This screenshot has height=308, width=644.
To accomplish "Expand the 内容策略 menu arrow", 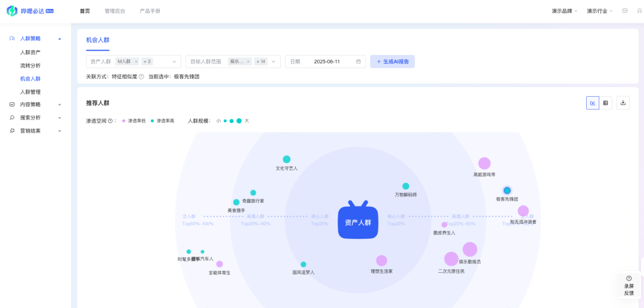I will (60, 105).
